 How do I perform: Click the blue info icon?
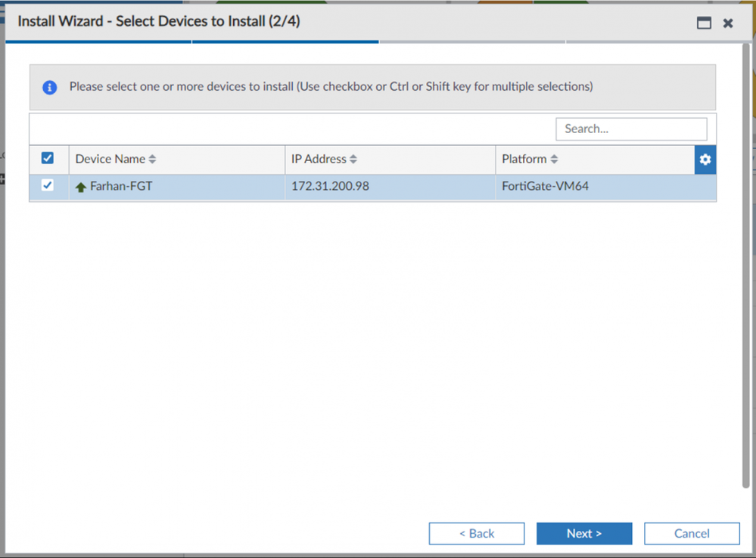pyautogui.click(x=50, y=87)
